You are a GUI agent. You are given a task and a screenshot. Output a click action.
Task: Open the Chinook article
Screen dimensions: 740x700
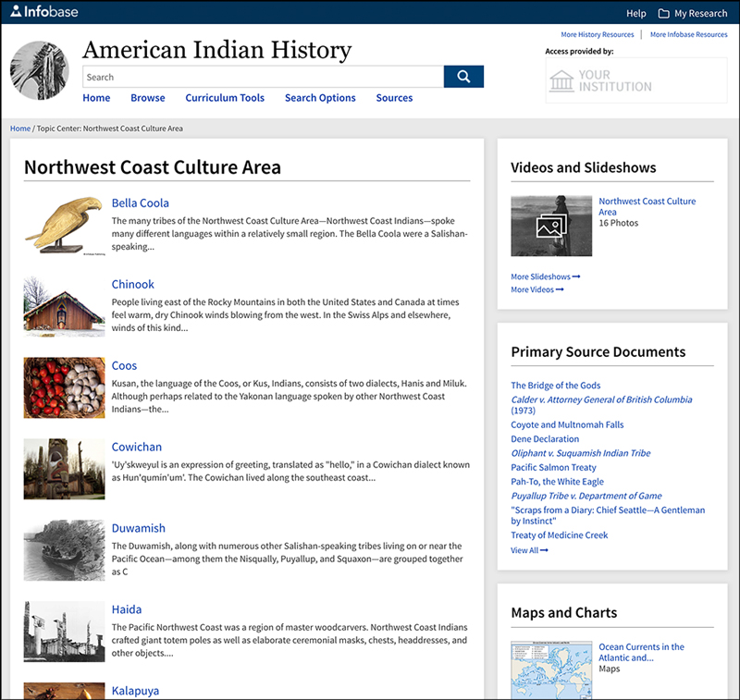click(x=132, y=284)
